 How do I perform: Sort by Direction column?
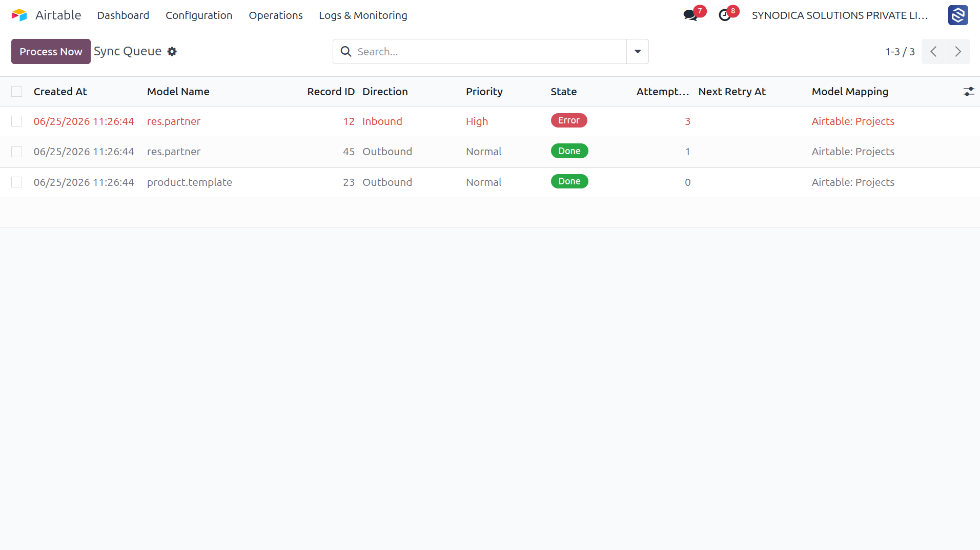(x=385, y=92)
